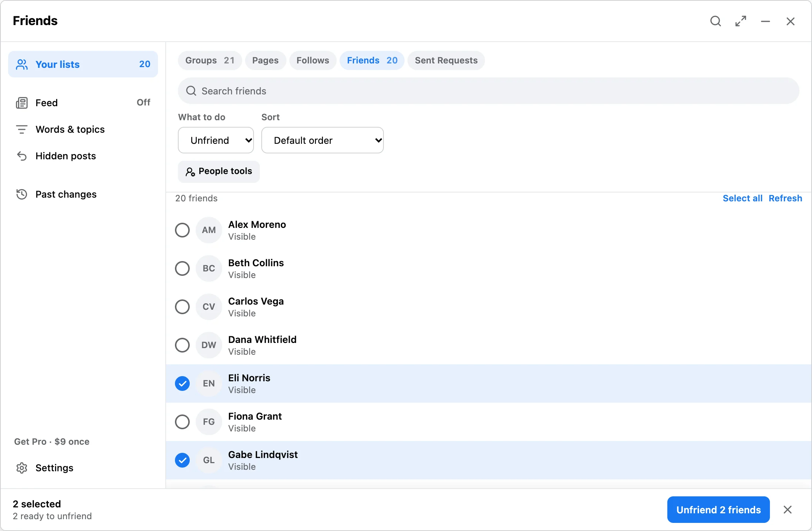This screenshot has width=812, height=531.
Task: Click the Beth Collins name text
Action: [x=256, y=263]
